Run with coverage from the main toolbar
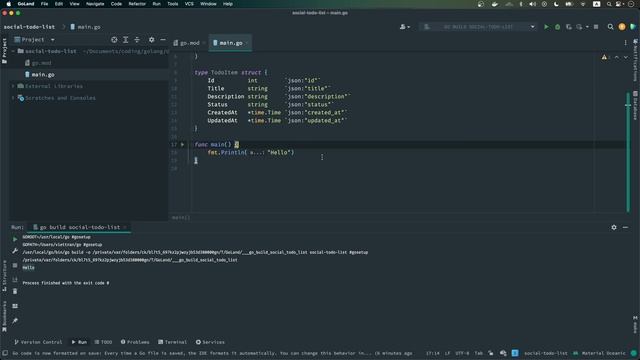640x360 pixels. tap(569, 27)
